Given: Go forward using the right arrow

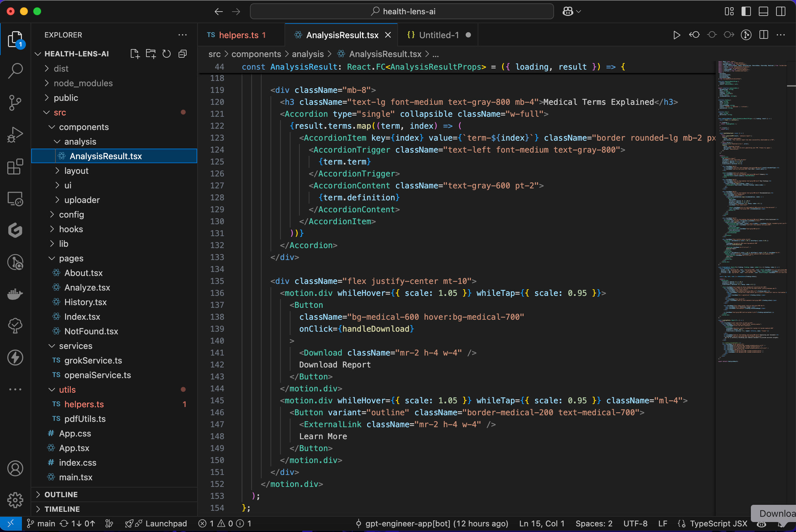Looking at the screenshot, I should 236,12.
